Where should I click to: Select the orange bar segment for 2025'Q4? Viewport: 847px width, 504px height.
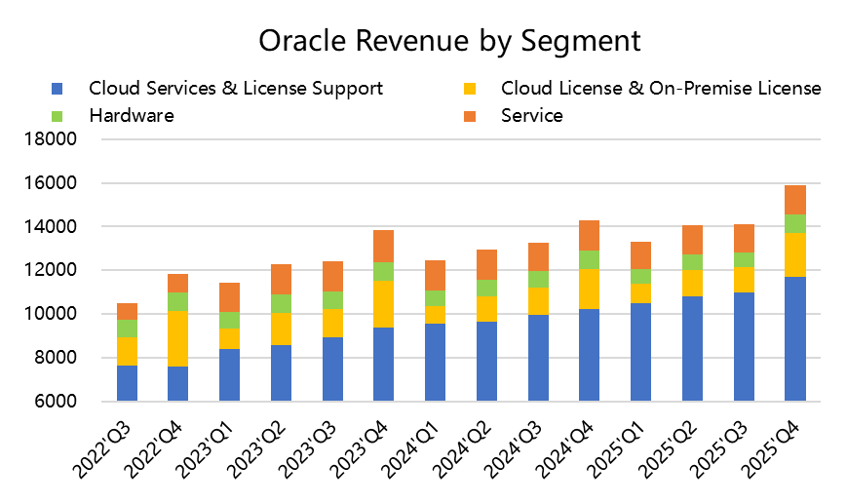[795, 200]
